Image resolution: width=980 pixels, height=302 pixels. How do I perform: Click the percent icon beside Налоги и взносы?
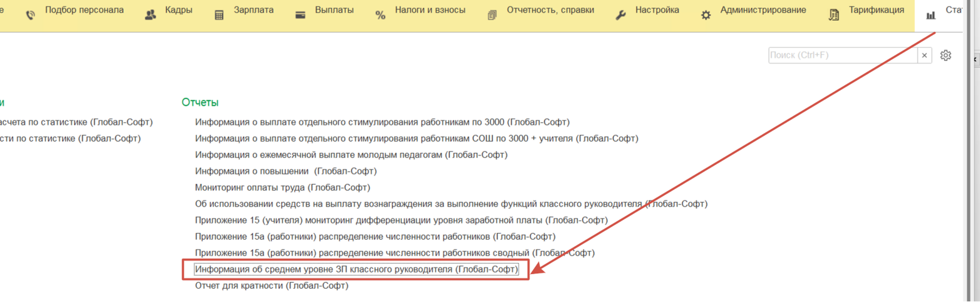pos(381,15)
